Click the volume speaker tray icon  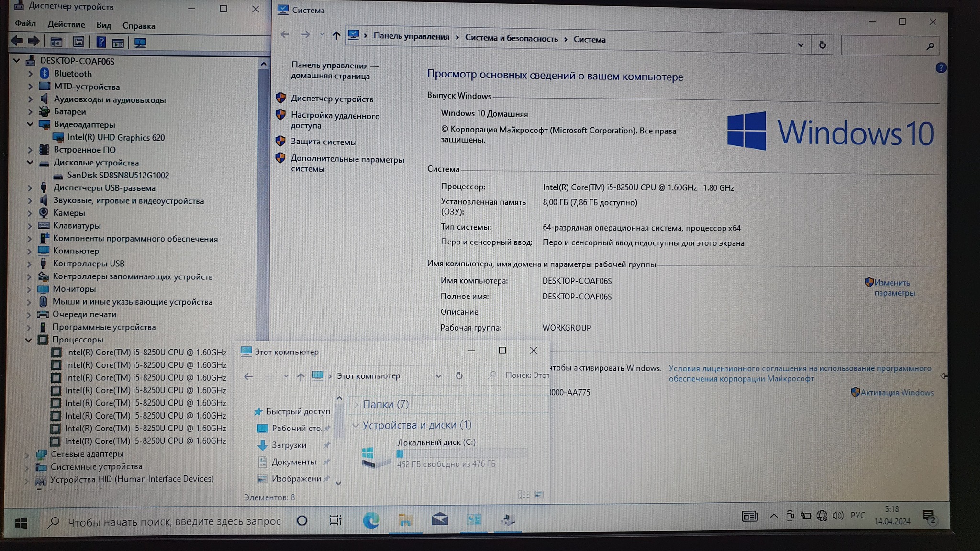[837, 515]
